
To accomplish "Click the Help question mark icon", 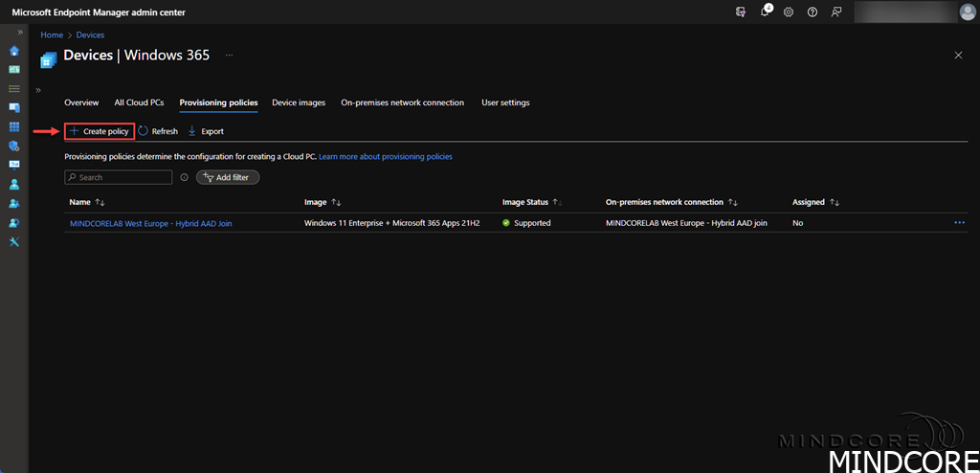I will 813,12.
